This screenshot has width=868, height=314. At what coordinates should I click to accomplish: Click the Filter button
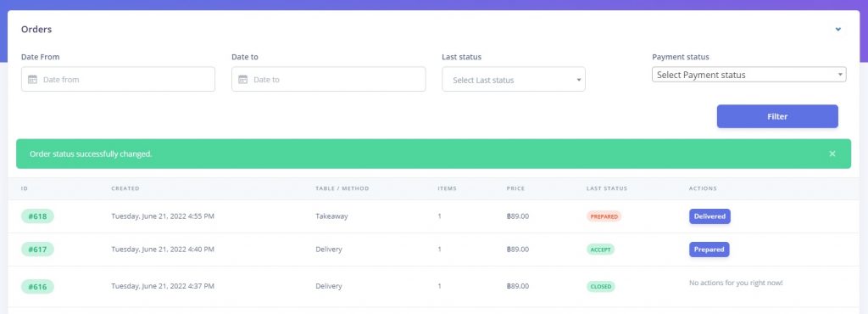coord(777,116)
